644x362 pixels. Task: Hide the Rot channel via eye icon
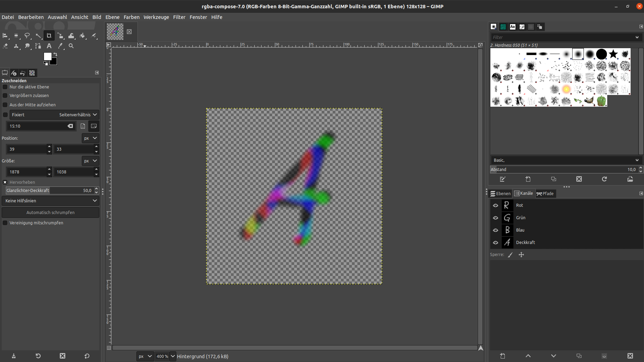[496, 205]
